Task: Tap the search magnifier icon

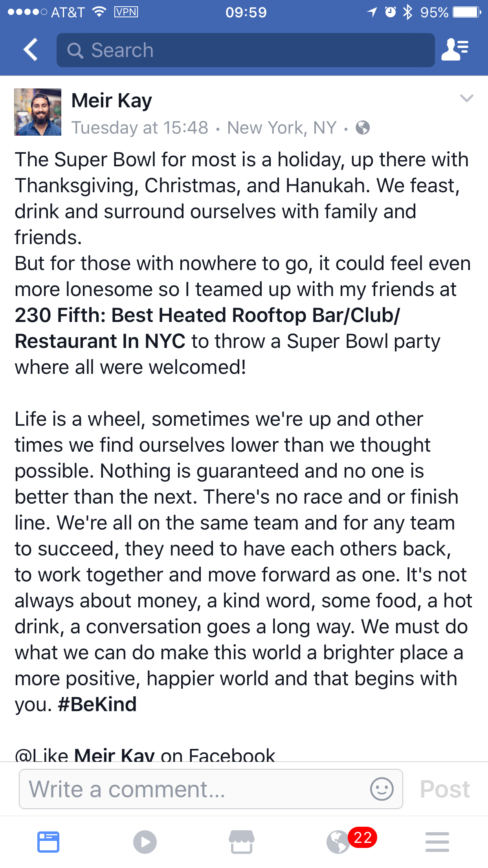Action: click(x=75, y=51)
